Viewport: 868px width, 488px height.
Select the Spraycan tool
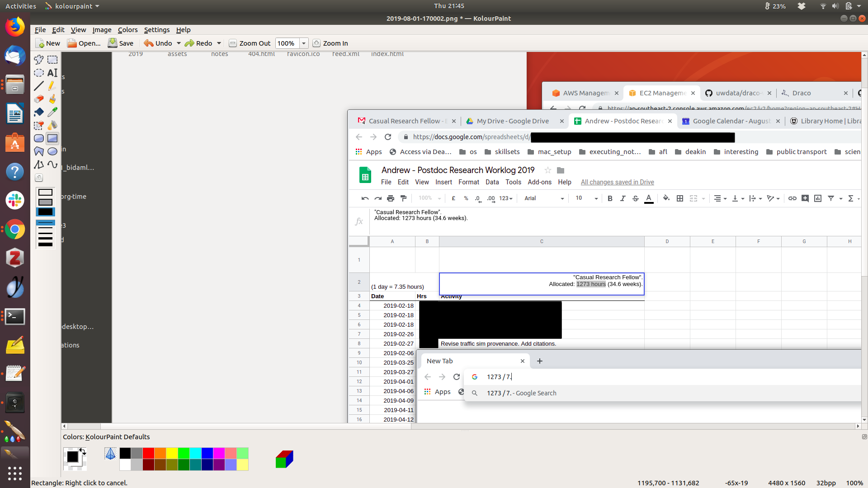click(52, 125)
